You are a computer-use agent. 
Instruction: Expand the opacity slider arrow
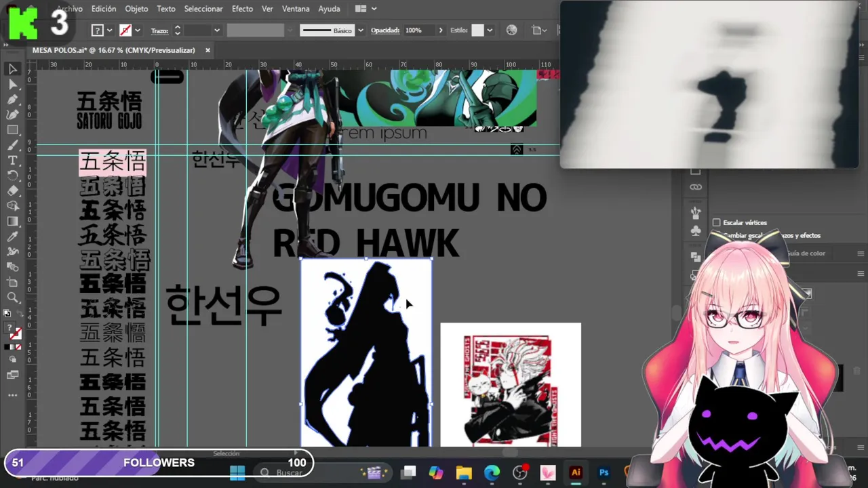coord(441,30)
